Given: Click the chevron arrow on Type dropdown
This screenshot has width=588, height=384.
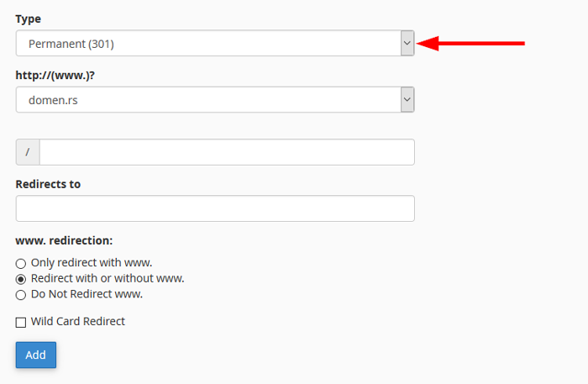Looking at the screenshot, I should [407, 43].
